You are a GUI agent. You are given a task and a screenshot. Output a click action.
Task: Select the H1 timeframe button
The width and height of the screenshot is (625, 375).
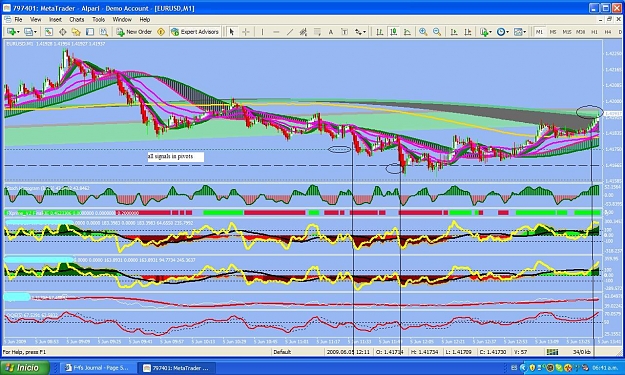point(594,32)
